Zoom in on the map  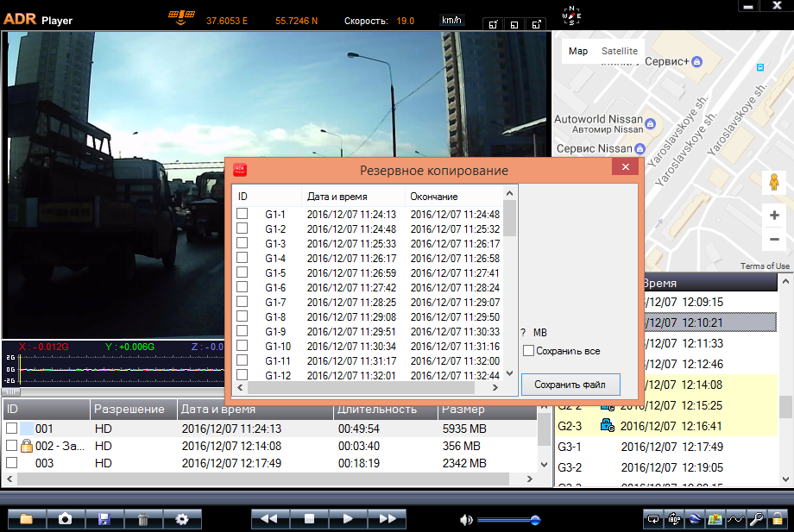[x=774, y=216]
